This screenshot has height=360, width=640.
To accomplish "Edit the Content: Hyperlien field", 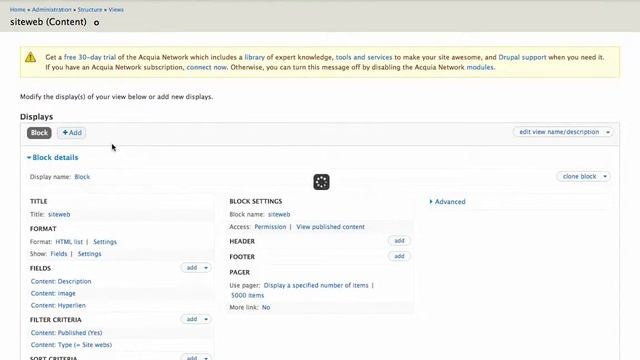I will [58, 305].
